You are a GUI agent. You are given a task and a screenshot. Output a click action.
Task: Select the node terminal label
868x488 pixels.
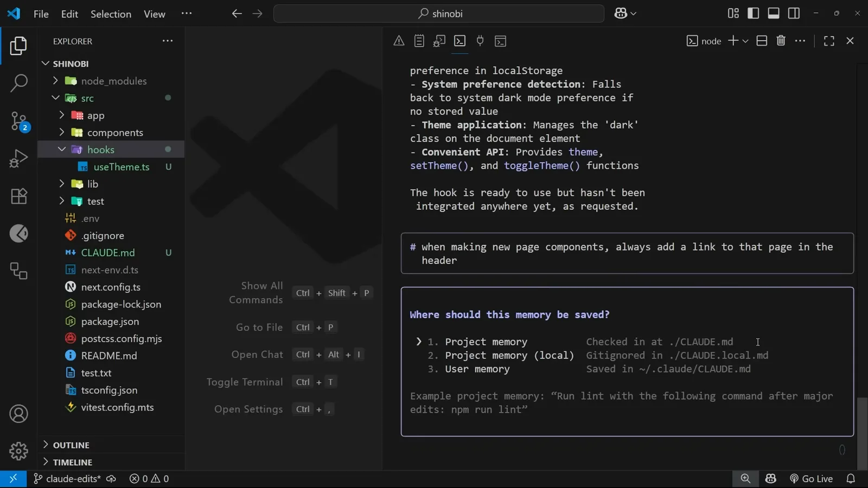point(704,41)
